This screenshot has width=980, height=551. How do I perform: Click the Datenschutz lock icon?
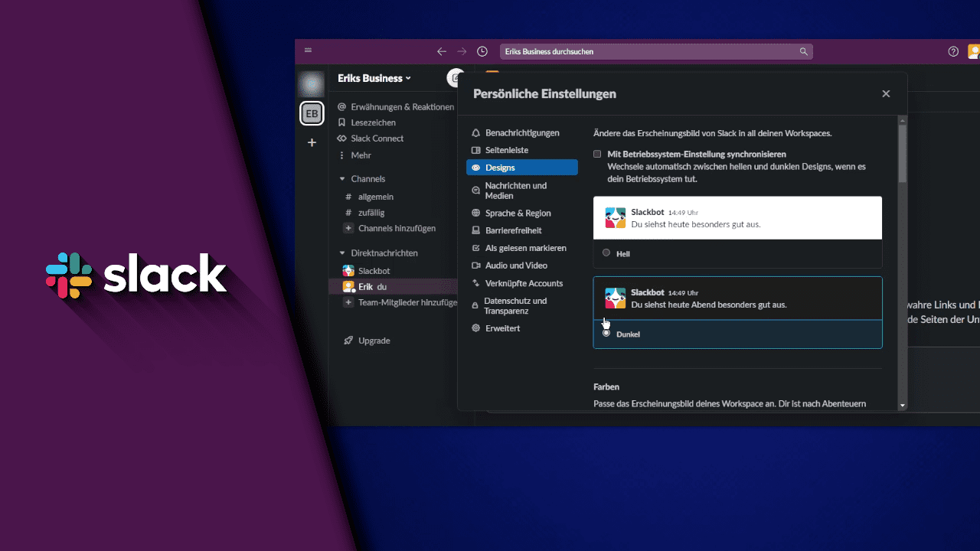(x=476, y=306)
